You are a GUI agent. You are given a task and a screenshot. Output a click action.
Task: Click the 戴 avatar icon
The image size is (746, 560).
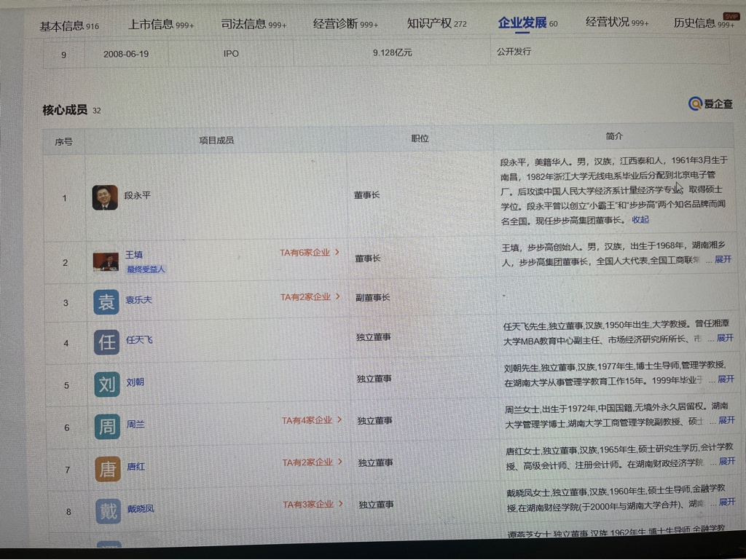[x=109, y=511]
